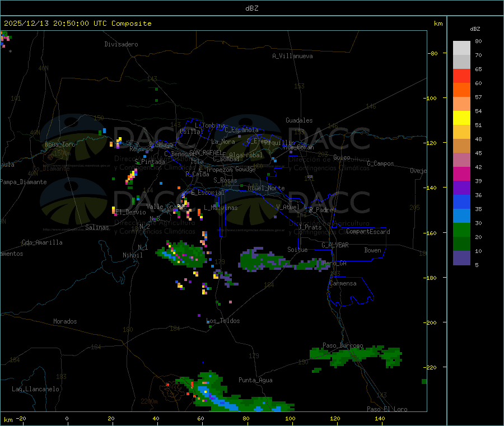The height and width of the screenshot is (426, 504).
Task: Click the 'Divisadero' map label
Action: 121,44
